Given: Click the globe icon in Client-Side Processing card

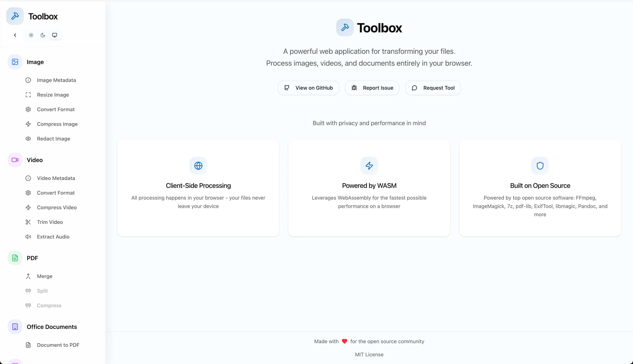Looking at the screenshot, I should [x=198, y=166].
